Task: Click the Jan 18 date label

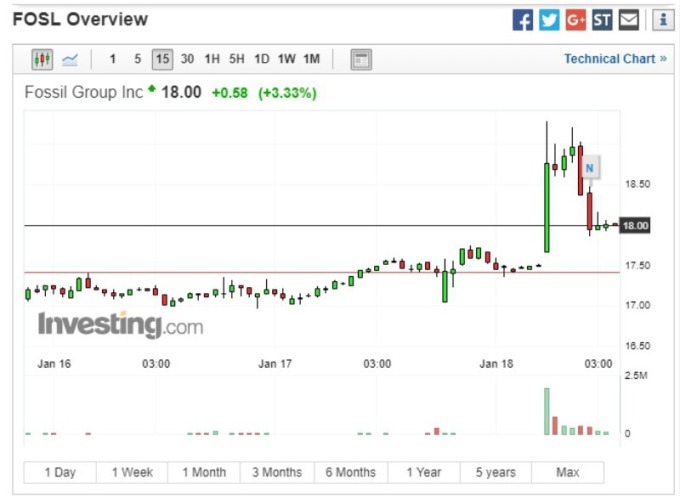Action: pos(496,363)
